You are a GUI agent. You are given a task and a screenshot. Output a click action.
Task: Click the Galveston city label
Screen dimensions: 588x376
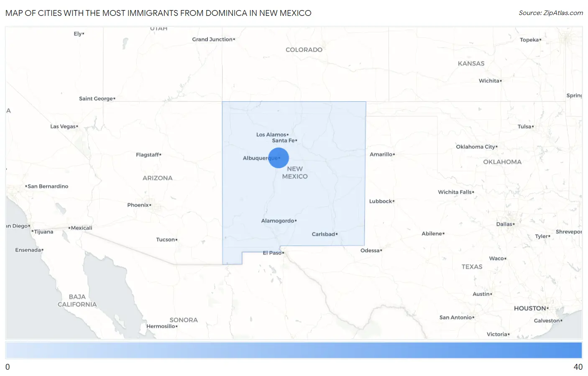[547, 321]
